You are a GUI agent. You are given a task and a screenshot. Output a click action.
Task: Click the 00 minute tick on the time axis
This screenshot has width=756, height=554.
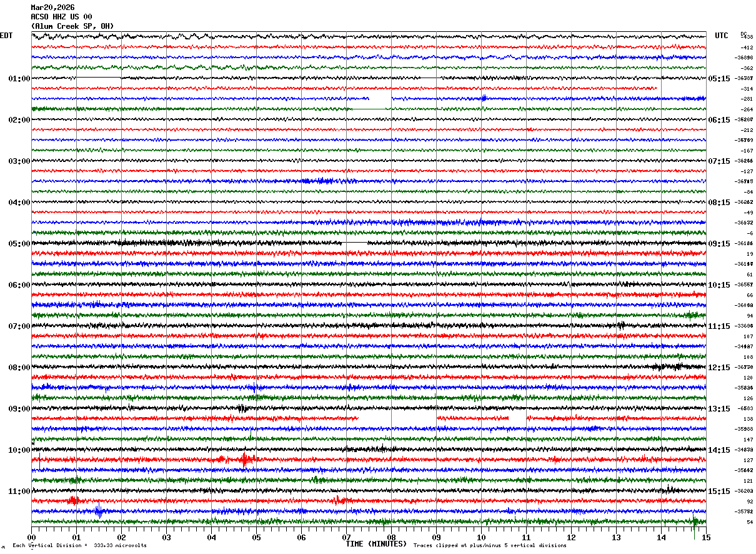click(x=31, y=537)
